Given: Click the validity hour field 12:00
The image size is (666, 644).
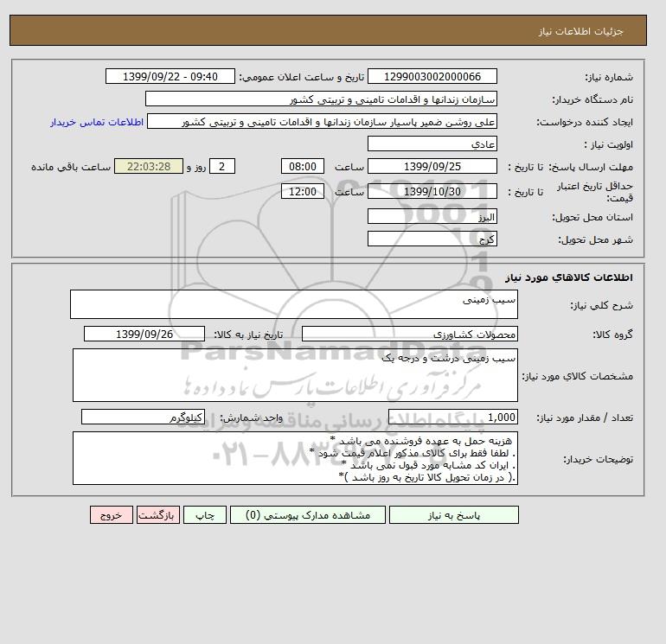Looking at the screenshot, I should point(303,191).
